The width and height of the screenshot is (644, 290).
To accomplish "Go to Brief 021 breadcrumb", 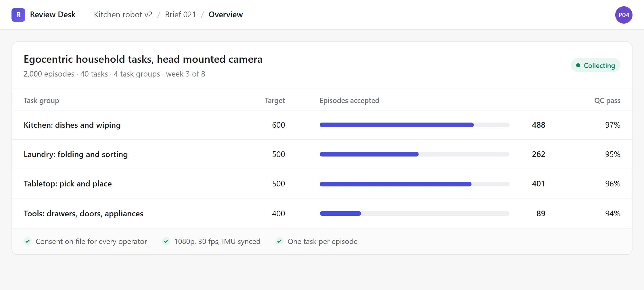I will tap(180, 15).
